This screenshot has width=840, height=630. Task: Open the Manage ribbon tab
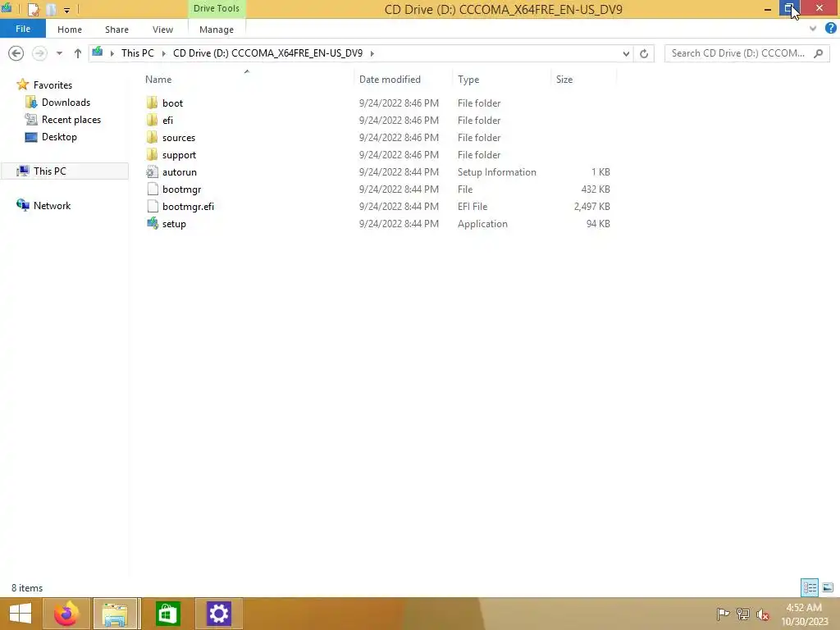tap(217, 30)
